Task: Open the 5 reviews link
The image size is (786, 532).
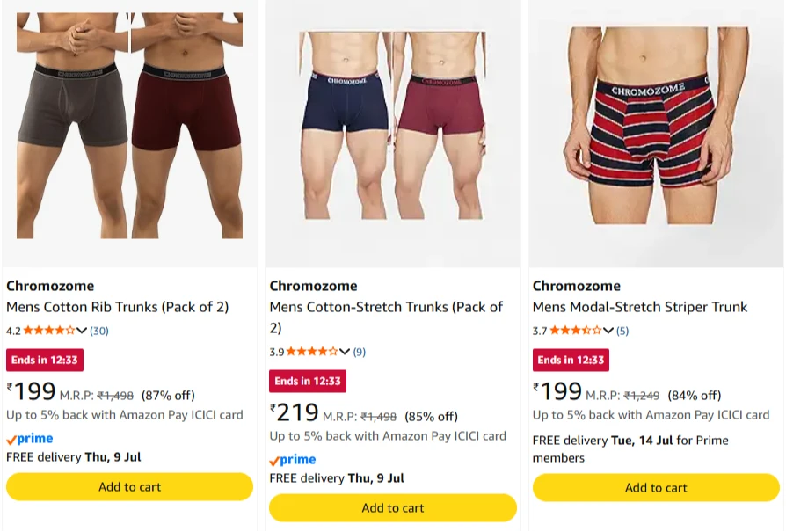Action: [622, 331]
